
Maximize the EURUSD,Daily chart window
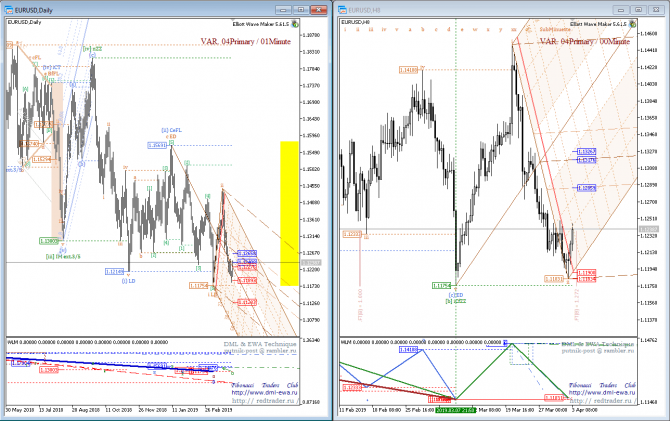(301, 9)
